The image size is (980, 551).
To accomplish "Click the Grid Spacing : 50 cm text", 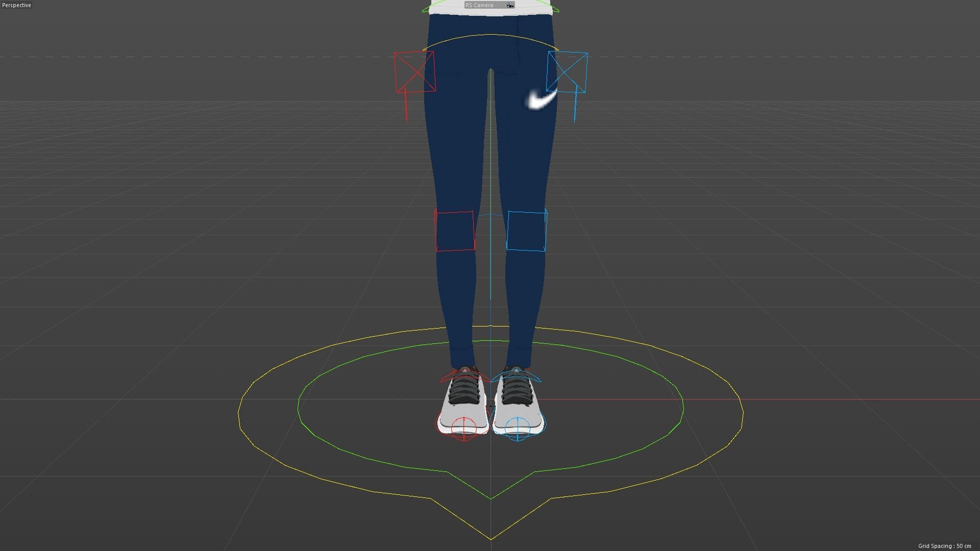I will pos(945,546).
